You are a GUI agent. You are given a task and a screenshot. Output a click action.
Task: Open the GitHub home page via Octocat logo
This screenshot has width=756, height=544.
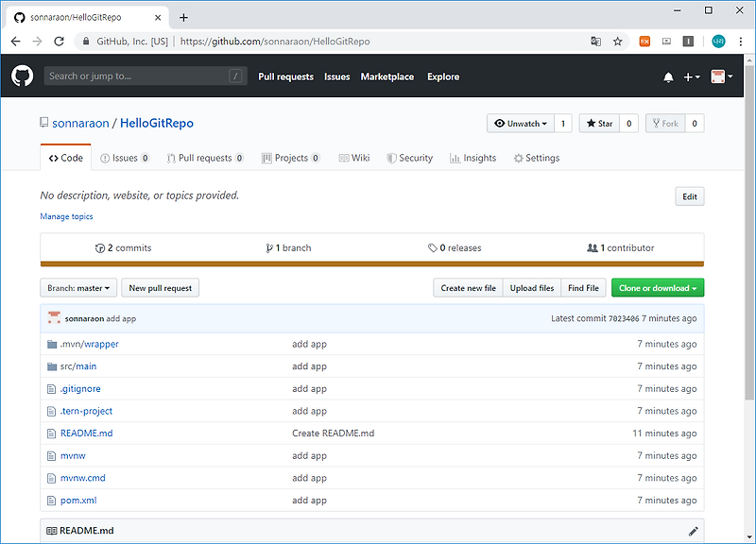pyautogui.click(x=21, y=76)
